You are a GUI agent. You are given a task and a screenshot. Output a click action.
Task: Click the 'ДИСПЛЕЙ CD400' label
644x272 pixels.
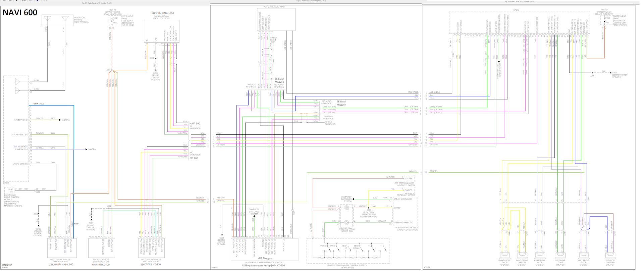[151, 265]
